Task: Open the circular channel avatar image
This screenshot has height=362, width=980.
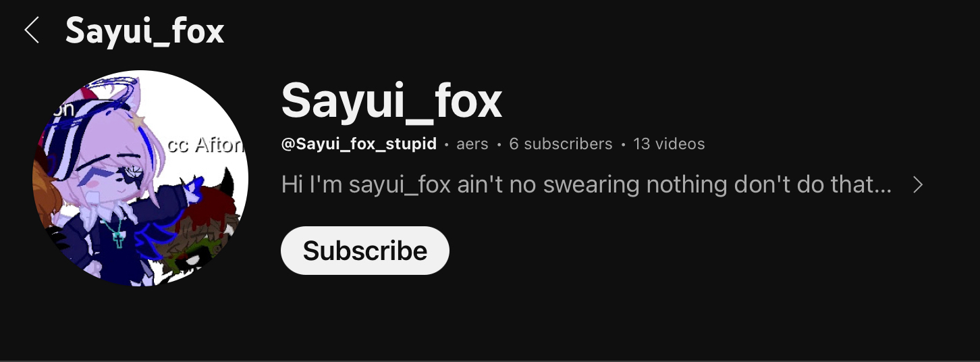Action: [140, 178]
